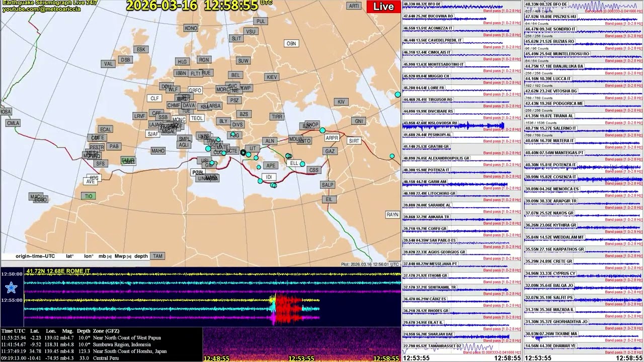This screenshot has height=362, width=644.
Task: Select the TIOUINE MA seismogram label
Action: tap(551, 334)
